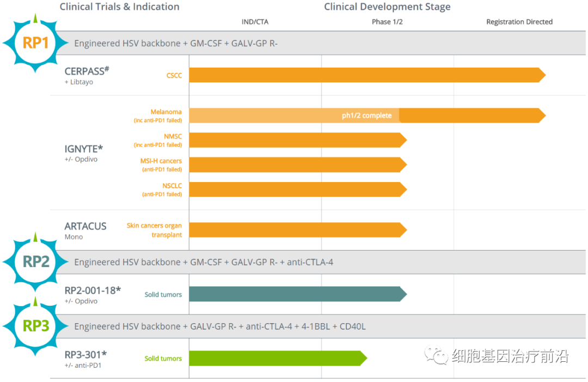Screen dimensions: 588x382
Task: Select the Phase 1/2 column header
Action: (387, 22)
